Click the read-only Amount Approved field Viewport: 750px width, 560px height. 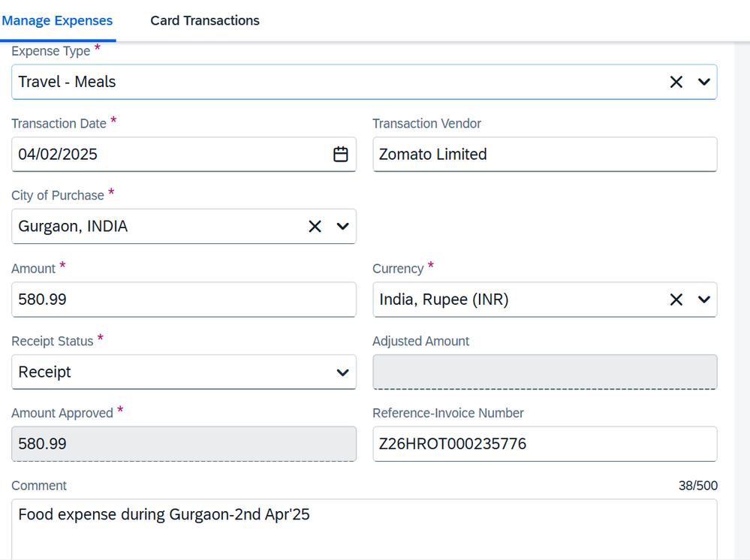point(184,444)
